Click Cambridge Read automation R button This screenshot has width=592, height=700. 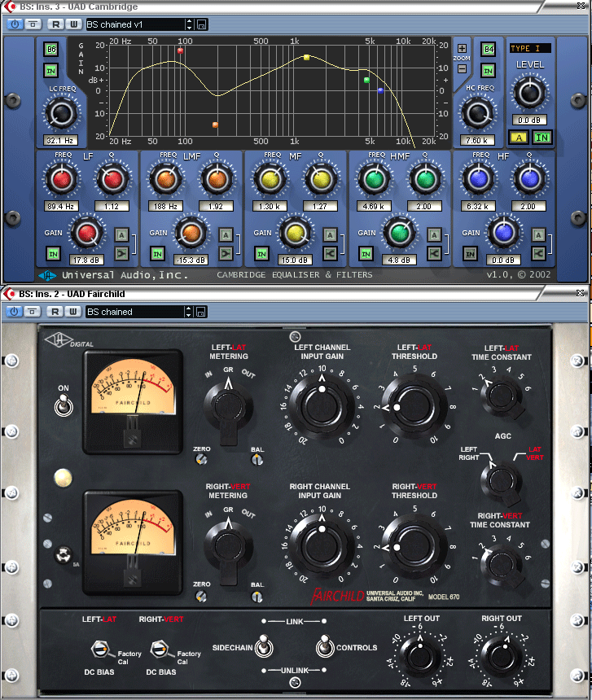point(55,24)
